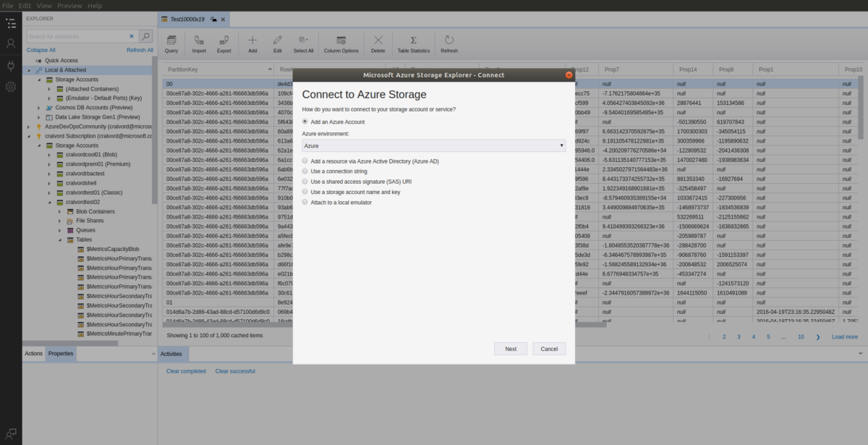
Task: Expand the Blob Containers node
Action: pos(60,211)
